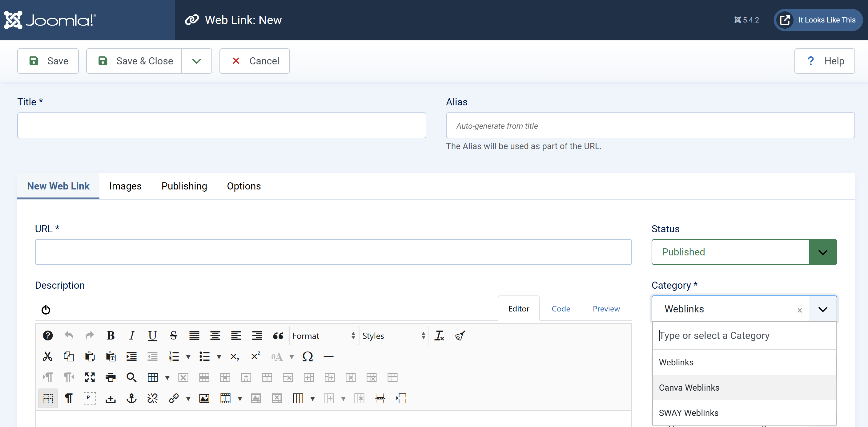Click the Bold formatting icon

click(x=111, y=335)
